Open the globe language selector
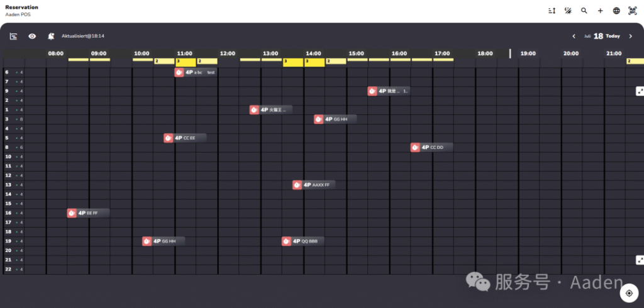This screenshot has height=308, width=644. (x=616, y=11)
